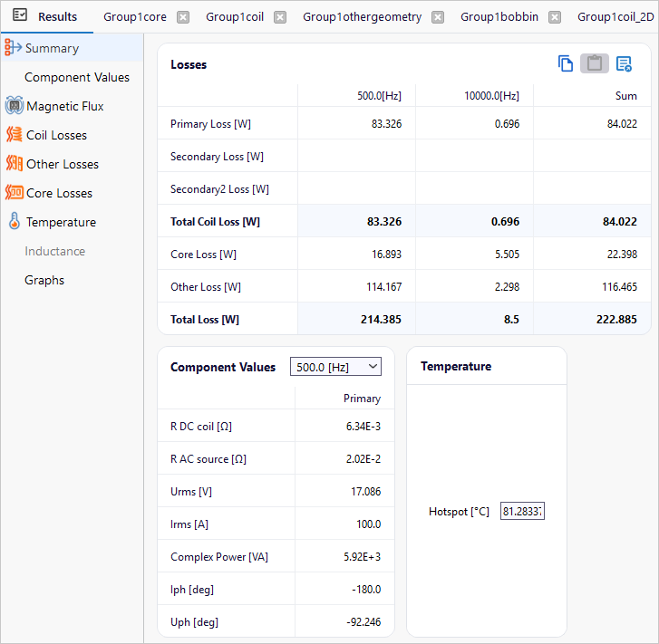Show Other Losses results
Screen dimensions: 659x644
[63, 164]
